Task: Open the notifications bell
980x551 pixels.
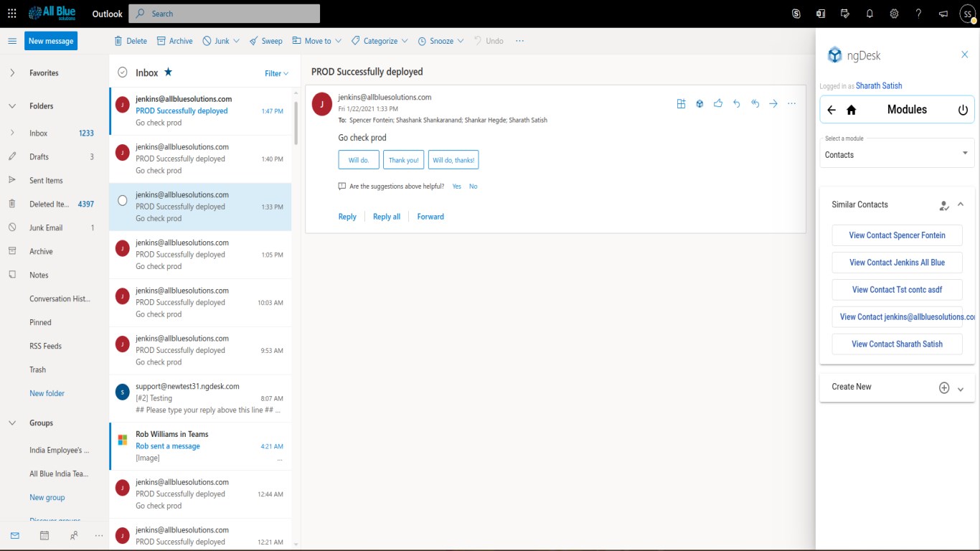Action: tap(870, 14)
